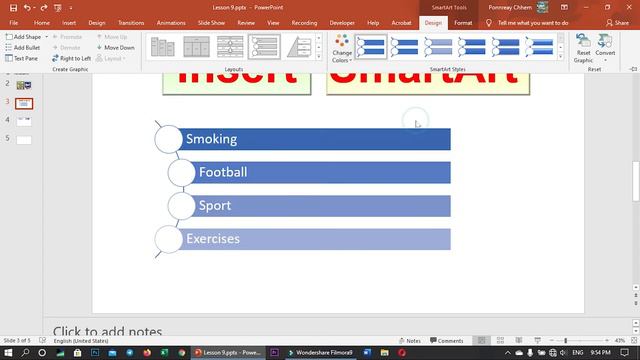The height and width of the screenshot is (360, 640).
Task: Open the Review tab
Action: point(246,23)
